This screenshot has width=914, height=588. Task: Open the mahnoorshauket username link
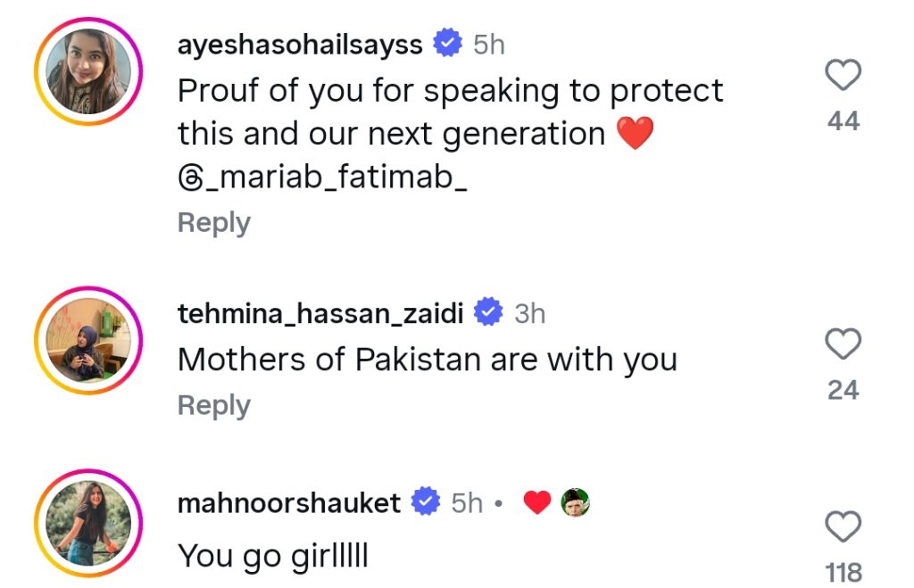[x=289, y=502]
